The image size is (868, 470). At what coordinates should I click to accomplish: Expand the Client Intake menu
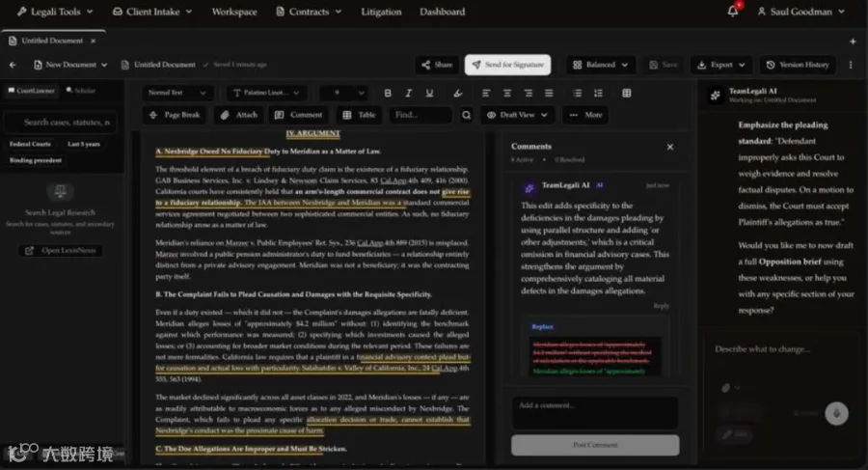(x=152, y=11)
